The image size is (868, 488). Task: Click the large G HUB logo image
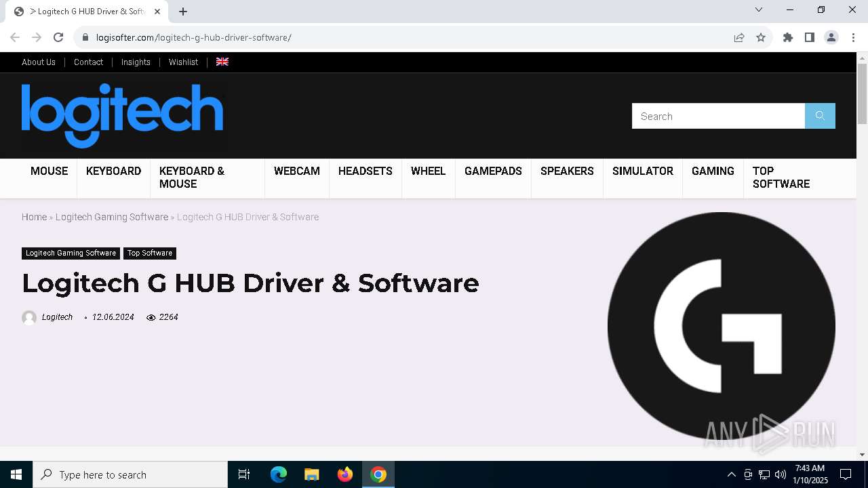coord(722,326)
